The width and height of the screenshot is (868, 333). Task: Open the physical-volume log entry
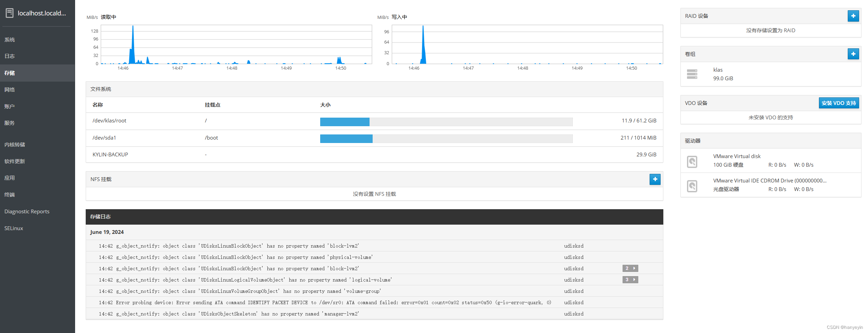(x=374, y=257)
